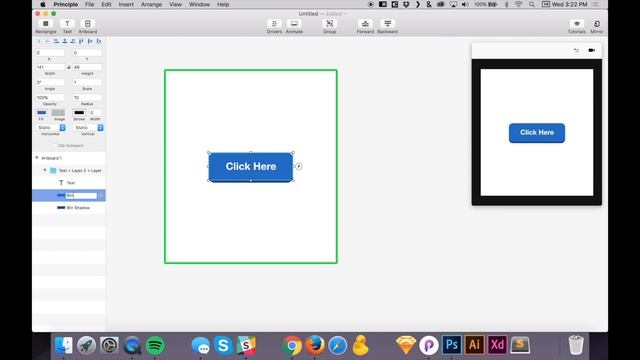The width and height of the screenshot is (640, 360).
Task: Select the Artboard 1 row
Action: (x=69, y=158)
